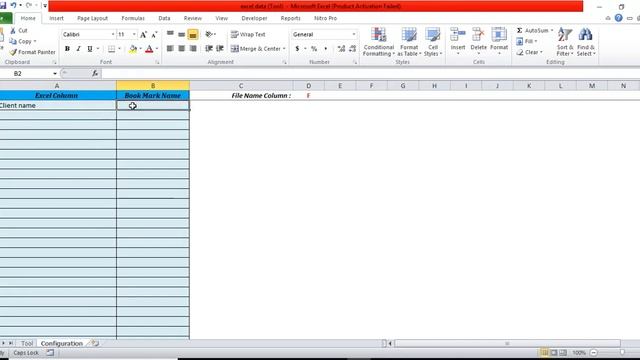The width and height of the screenshot is (640, 360).
Task: Open Format as Table
Action: 409,42
